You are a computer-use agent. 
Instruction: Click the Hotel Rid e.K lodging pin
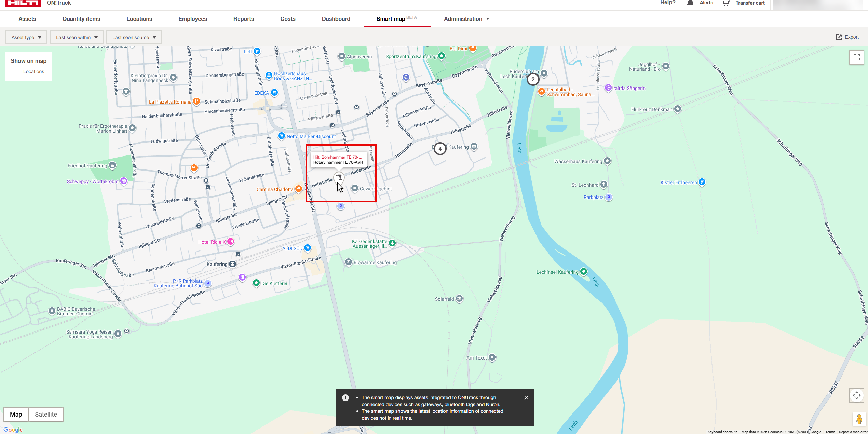point(231,242)
